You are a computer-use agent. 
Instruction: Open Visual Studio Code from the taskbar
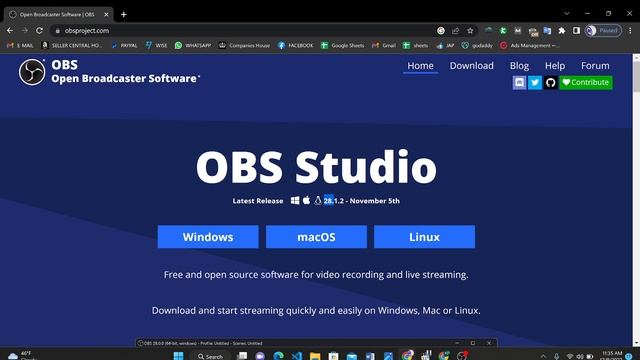(297, 356)
